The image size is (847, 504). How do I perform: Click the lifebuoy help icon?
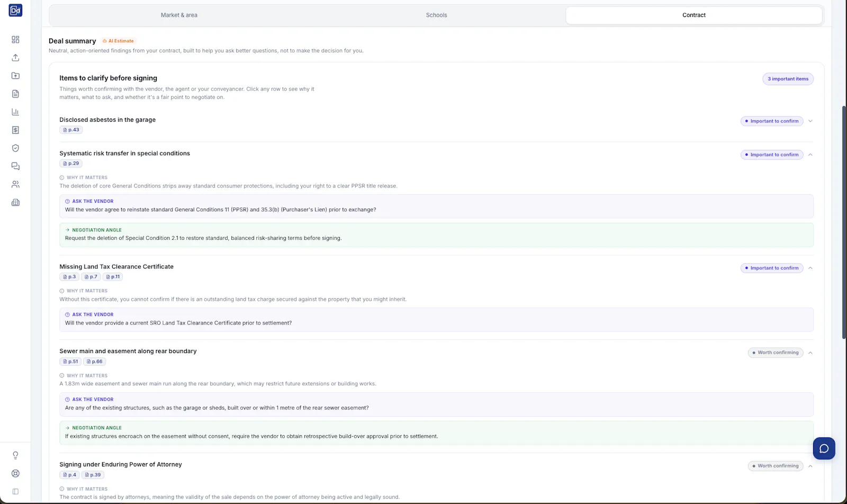click(15, 473)
